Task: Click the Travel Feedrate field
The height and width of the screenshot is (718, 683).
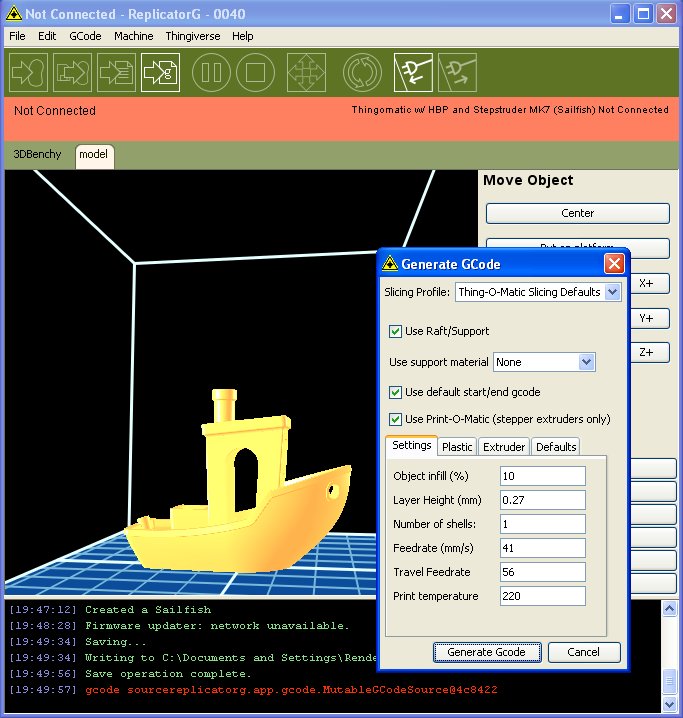Action: [542, 572]
